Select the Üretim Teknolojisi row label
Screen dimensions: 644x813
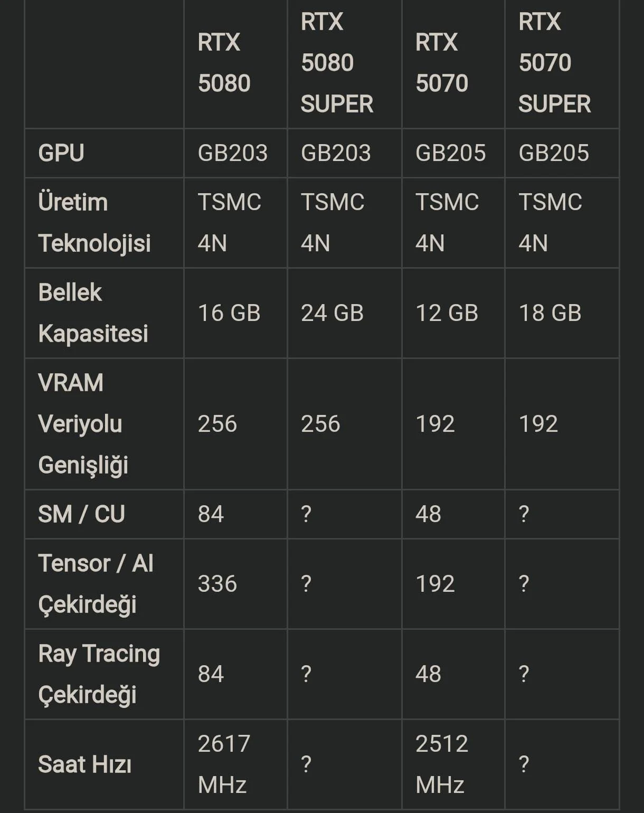tap(94, 223)
